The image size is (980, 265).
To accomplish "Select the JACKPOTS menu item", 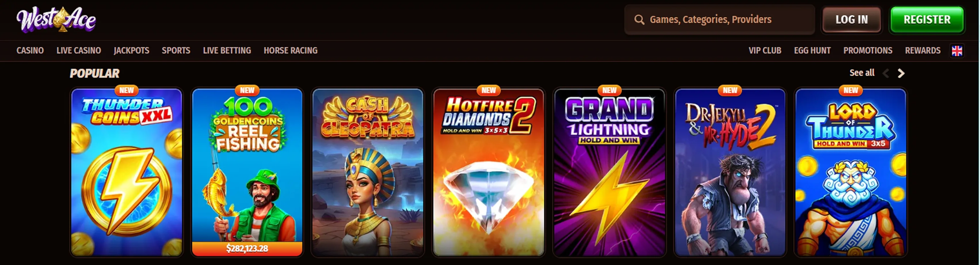I will coord(131,51).
